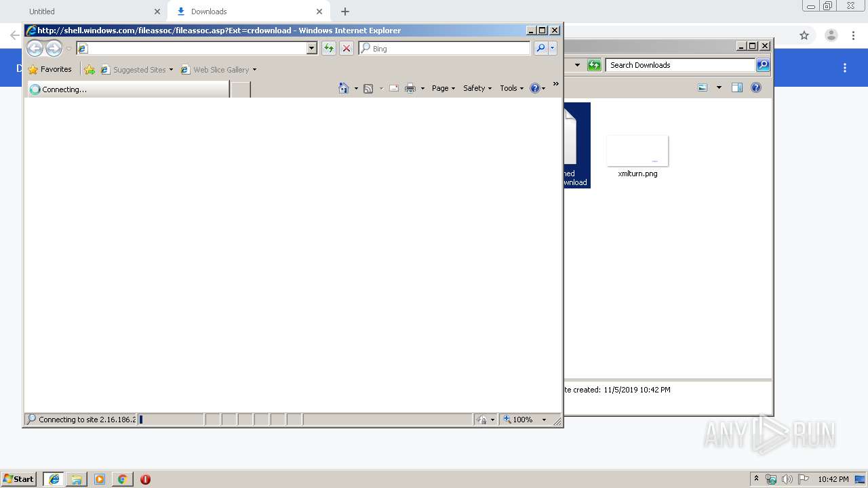868x488 pixels.
Task: Click the Explorer search magnifier button
Action: coord(763,65)
